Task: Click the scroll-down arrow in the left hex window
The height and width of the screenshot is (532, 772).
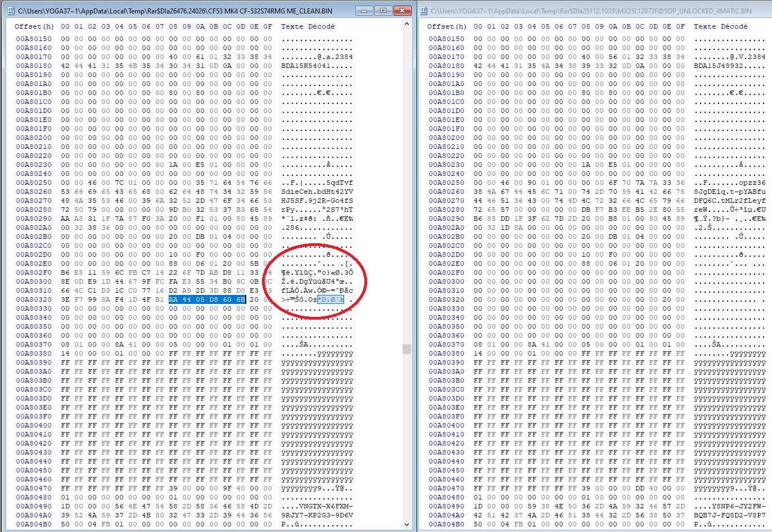Action: (x=407, y=525)
